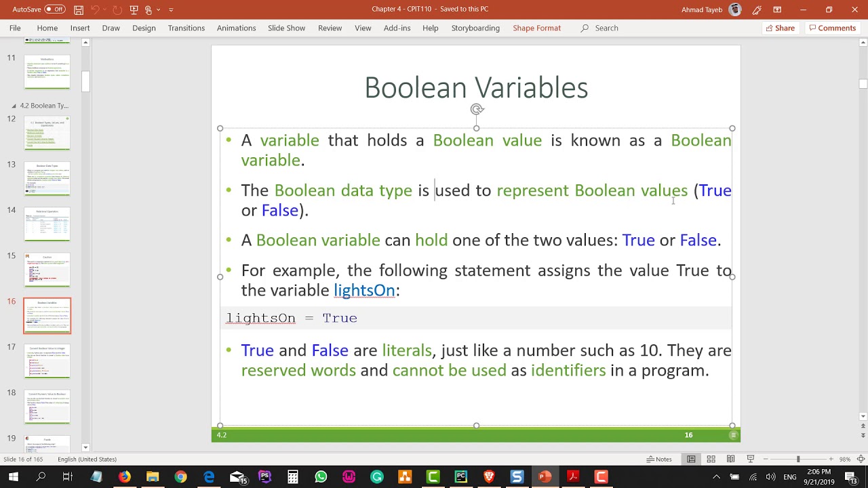Click 'English (United States)' language indicator
This screenshot has width=868, height=488.
(87, 459)
